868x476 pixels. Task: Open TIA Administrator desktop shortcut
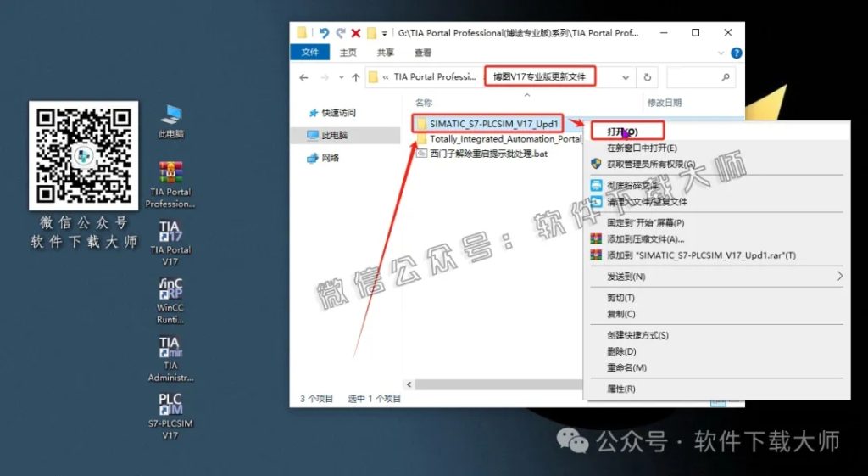coord(170,359)
